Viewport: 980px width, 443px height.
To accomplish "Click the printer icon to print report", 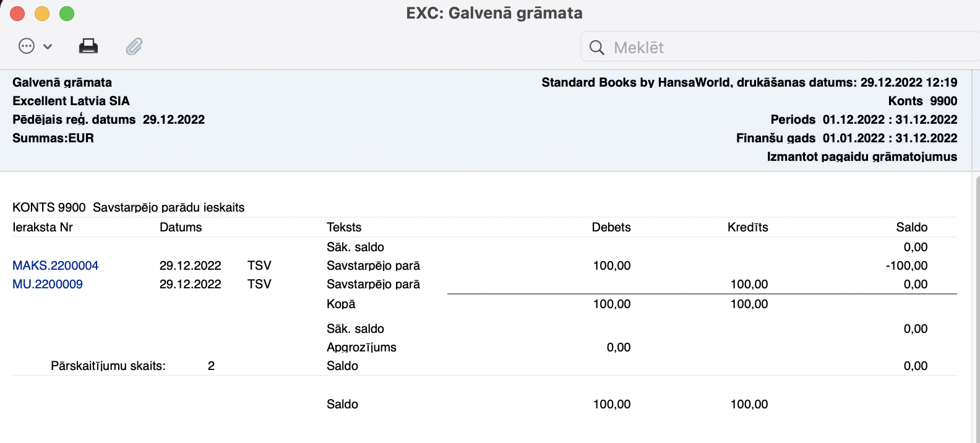I will 88,46.
